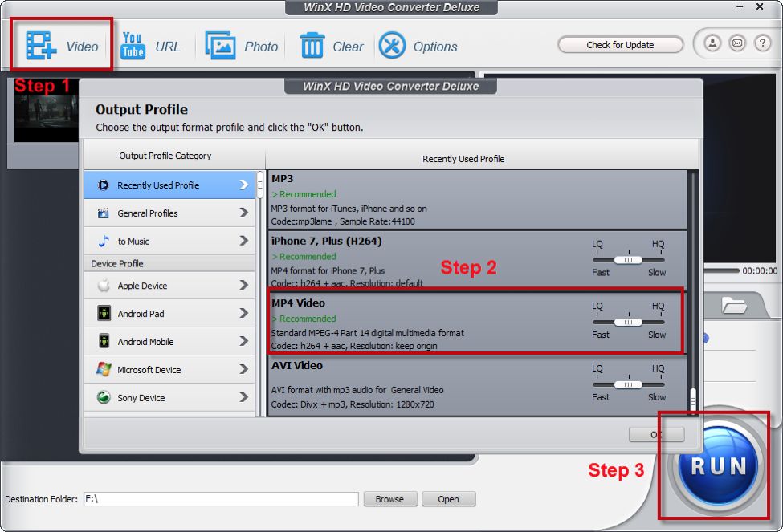This screenshot has width=783, height=532.
Task: Click the Android Pad icon
Action: 104,314
